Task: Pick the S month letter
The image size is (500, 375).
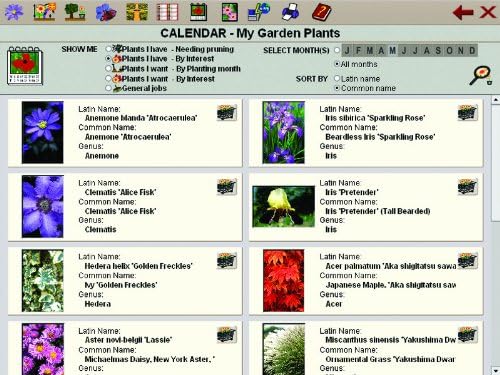Action: point(438,50)
